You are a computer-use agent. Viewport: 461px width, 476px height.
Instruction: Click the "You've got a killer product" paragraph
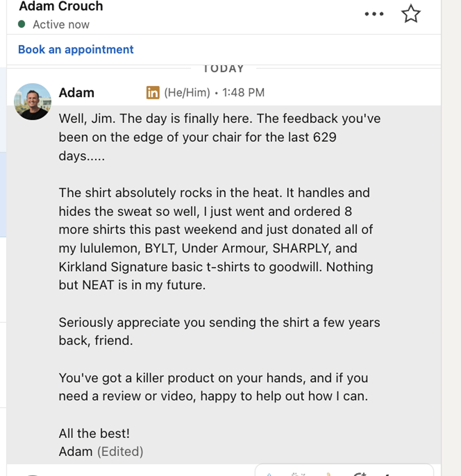click(x=214, y=387)
